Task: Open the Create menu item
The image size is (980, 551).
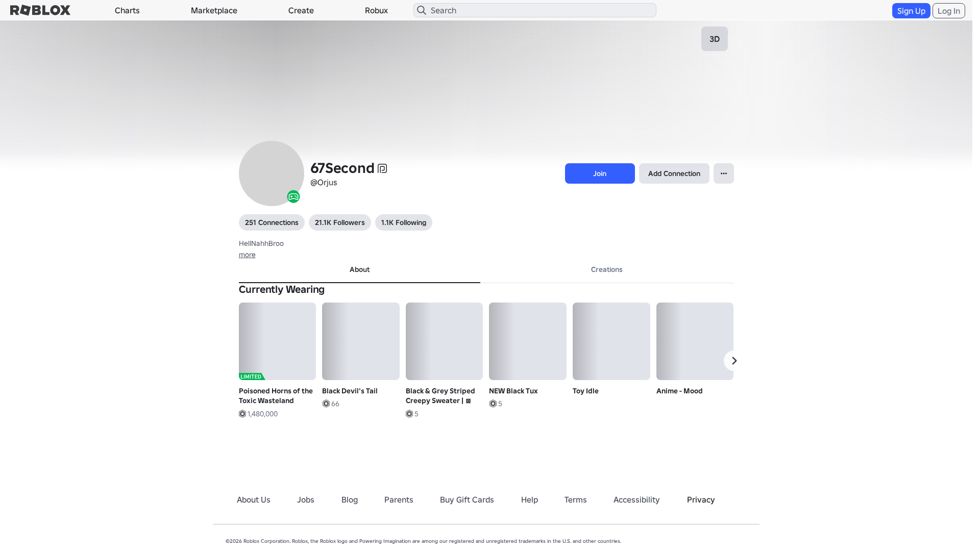Action: coord(301,10)
